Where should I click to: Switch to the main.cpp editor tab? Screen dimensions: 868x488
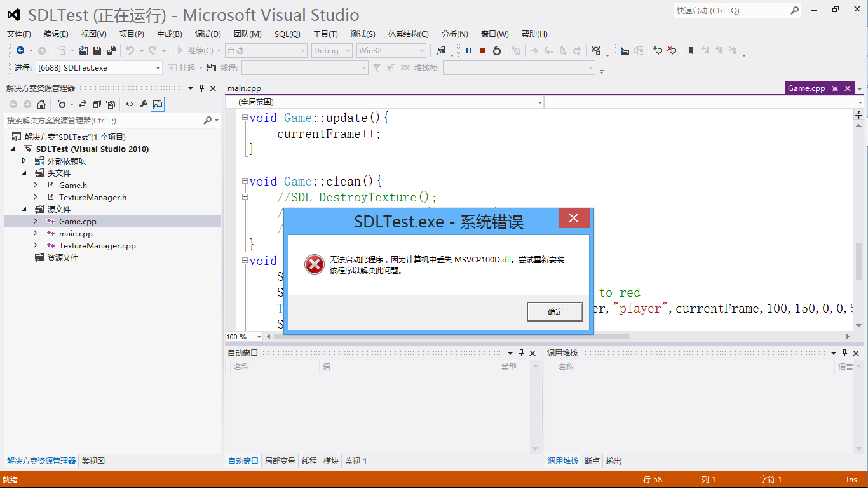[x=244, y=88]
